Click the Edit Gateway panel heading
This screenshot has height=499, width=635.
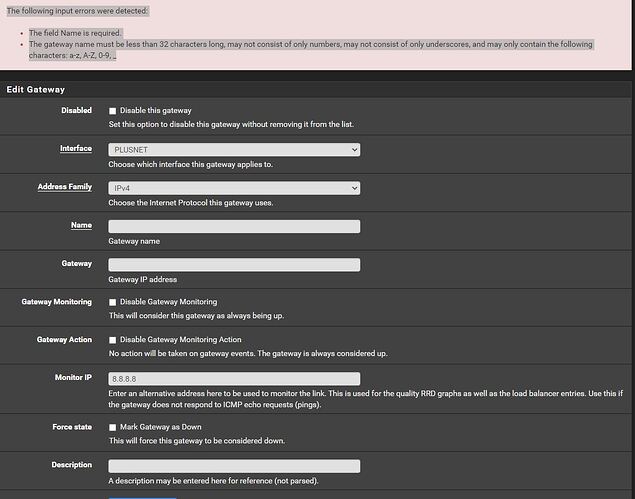(x=36, y=90)
